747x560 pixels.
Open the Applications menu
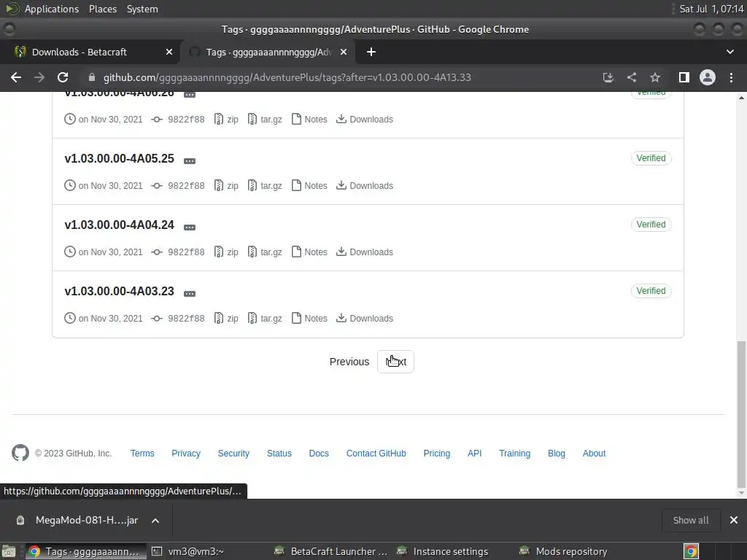[52, 9]
